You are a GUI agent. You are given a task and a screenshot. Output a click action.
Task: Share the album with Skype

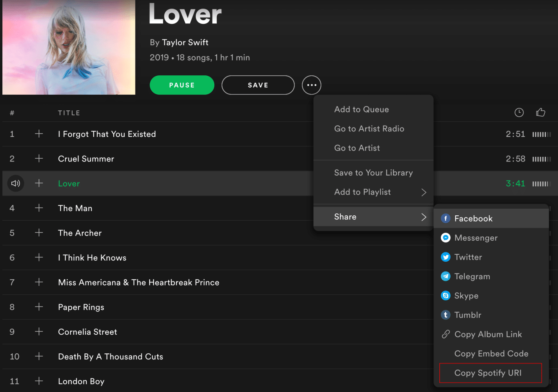coord(491,296)
